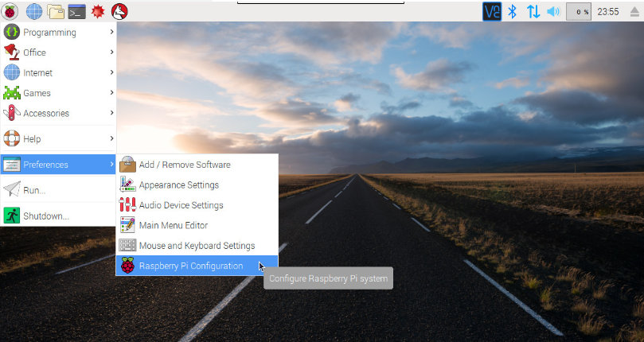This screenshot has height=342, width=644.
Task: Click the Programming braces icon
Action: [x=11, y=32]
